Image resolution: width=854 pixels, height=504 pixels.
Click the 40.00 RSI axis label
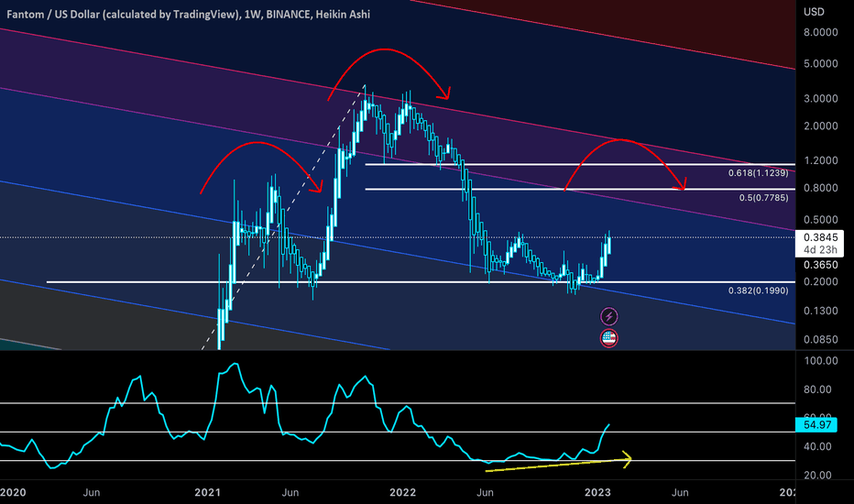pyautogui.click(x=817, y=446)
